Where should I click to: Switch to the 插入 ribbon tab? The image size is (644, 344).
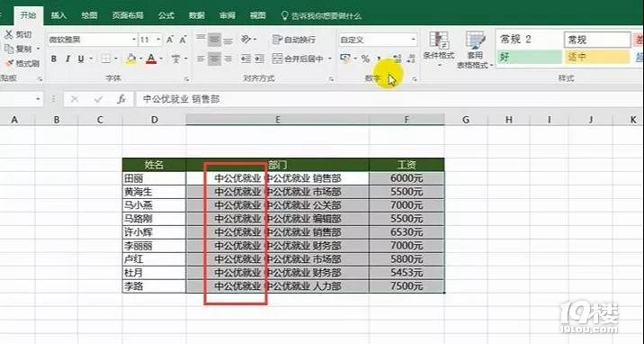(58, 15)
